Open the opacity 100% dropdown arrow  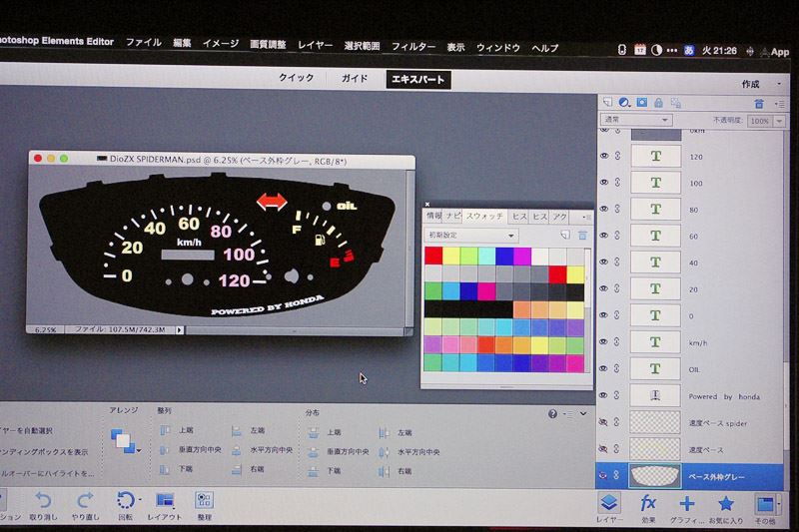pyautogui.click(x=779, y=121)
